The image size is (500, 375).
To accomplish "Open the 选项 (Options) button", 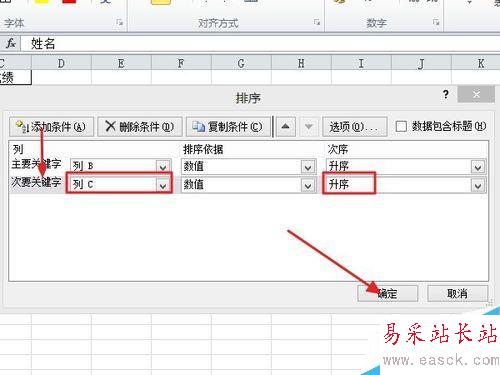I will pos(355,127).
